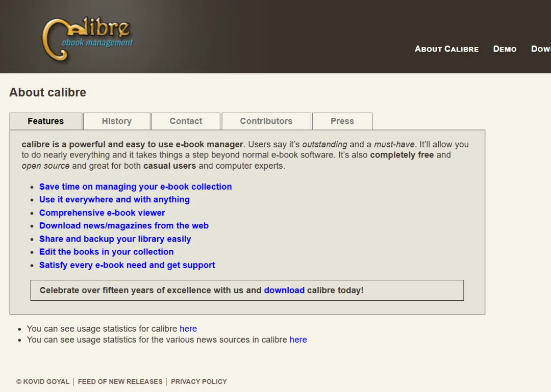This screenshot has height=392, width=551.
Task: Switch to the History tab
Action: pyautogui.click(x=117, y=121)
